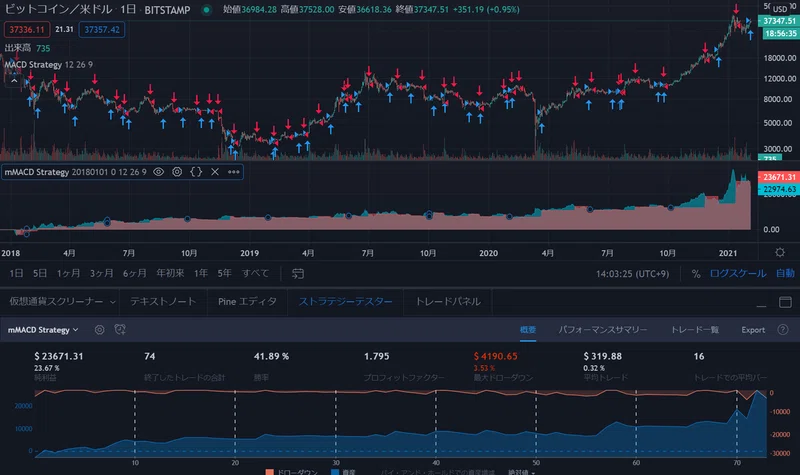Select the 年初来 time range
The width and height of the screenshot is (800, 475).
click(x=170, y=273)
